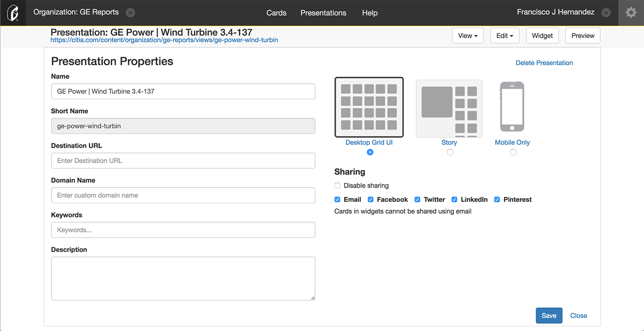Click the Presentation Properties heading
The image size is (644, 331).
[112, 62]
